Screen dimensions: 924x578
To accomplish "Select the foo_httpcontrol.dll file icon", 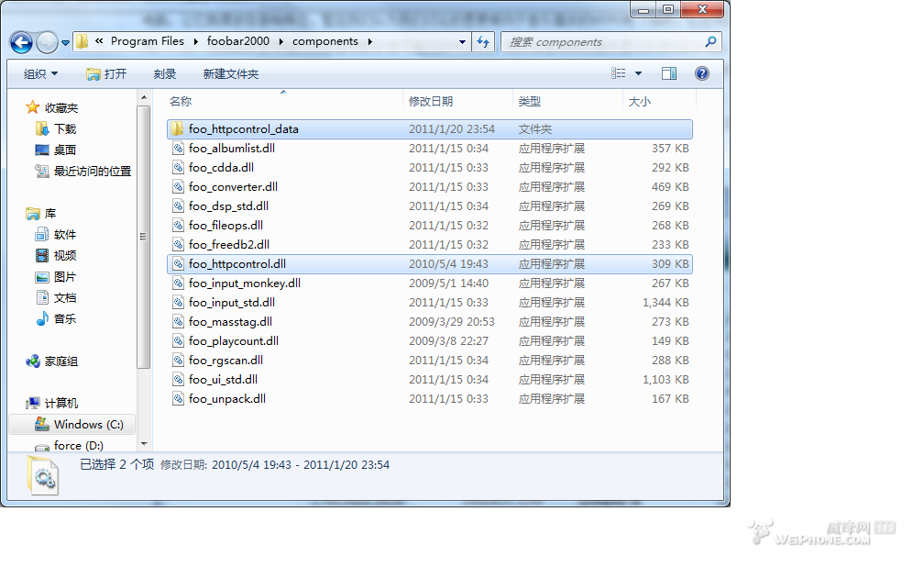I will pos(178,264).
